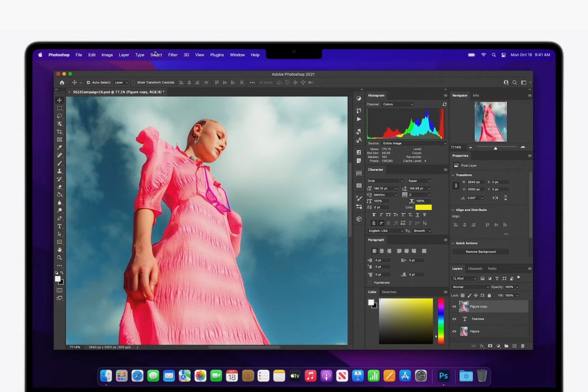Click the layer style fx icon
Screen dimensions: 588x392
(482, 346)
